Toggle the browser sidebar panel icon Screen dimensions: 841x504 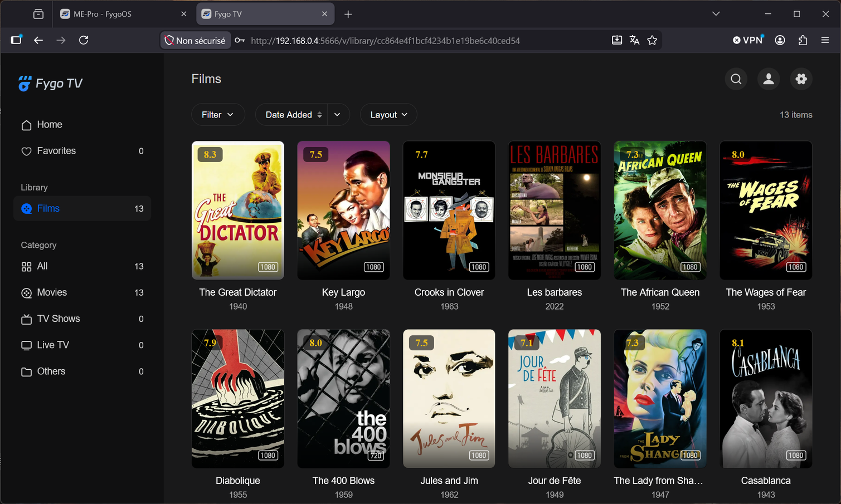coord(16,40)
